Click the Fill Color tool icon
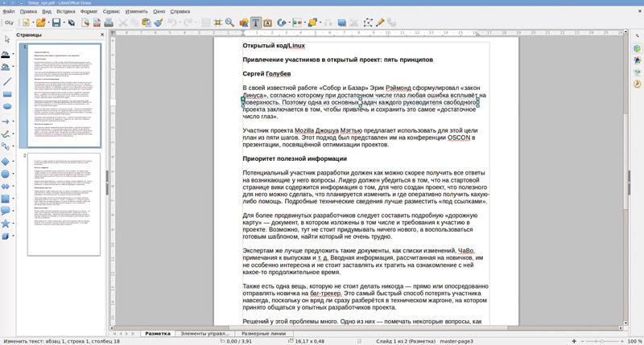This screenshot has height=345, width=644. [x=6, y=67]
